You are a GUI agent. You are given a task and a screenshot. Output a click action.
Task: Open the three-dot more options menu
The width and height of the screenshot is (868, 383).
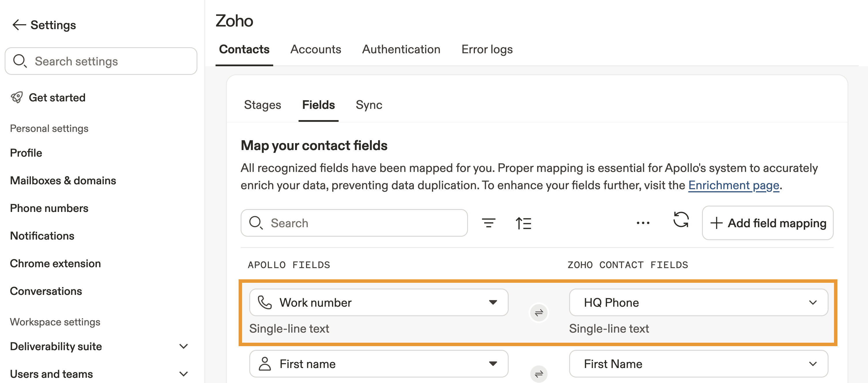coord(643,223)
